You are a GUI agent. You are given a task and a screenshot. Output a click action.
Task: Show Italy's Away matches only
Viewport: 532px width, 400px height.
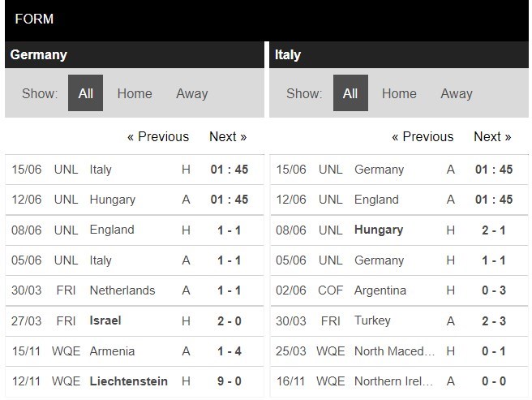pos(457,93)
